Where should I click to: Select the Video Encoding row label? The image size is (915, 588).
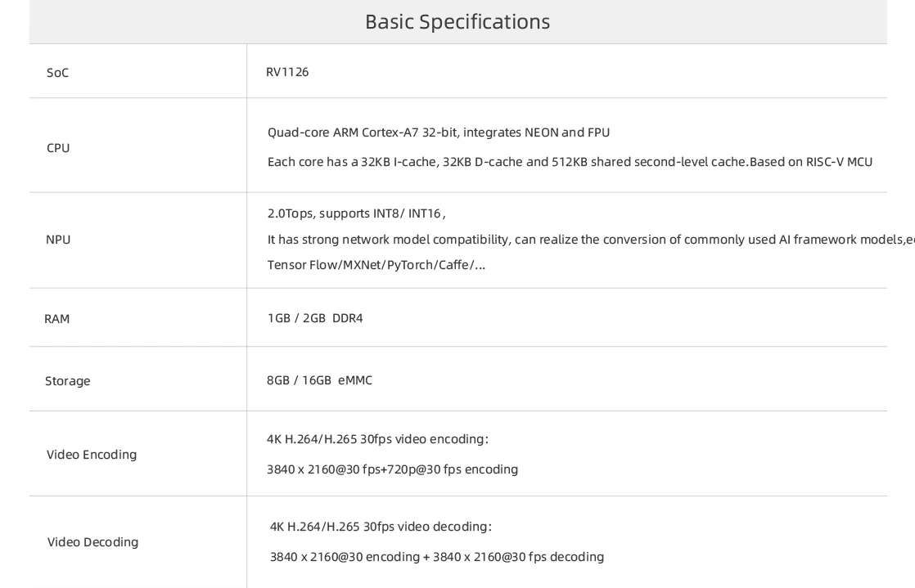tap(92, 455)
